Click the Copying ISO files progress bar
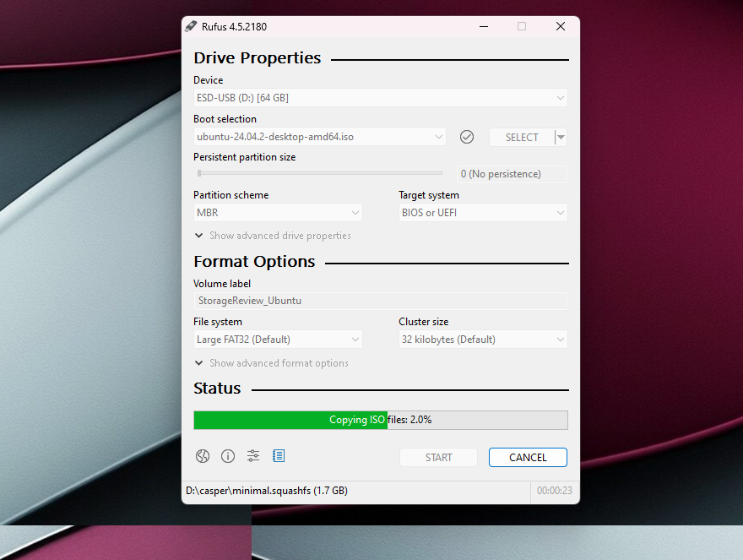Viewport: 743px width, 560px height. point(381,420)
